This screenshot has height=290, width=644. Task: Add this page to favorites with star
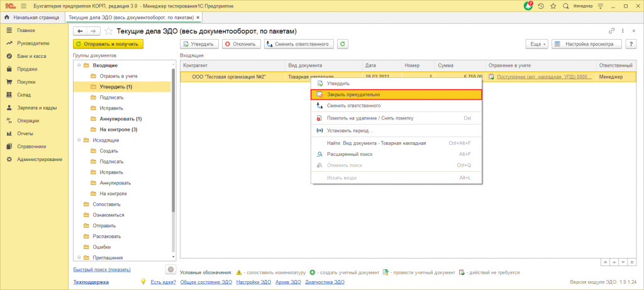pos(108,31)
